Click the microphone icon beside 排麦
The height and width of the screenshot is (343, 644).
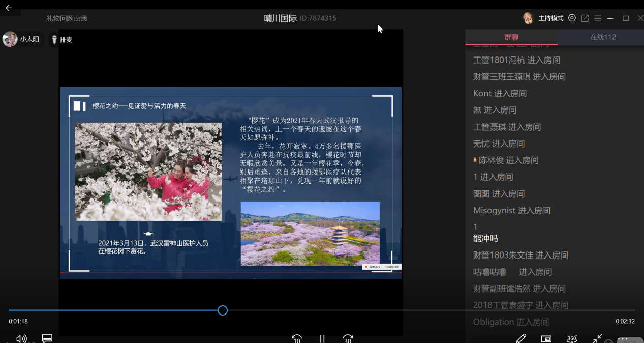tap(54, 39)
